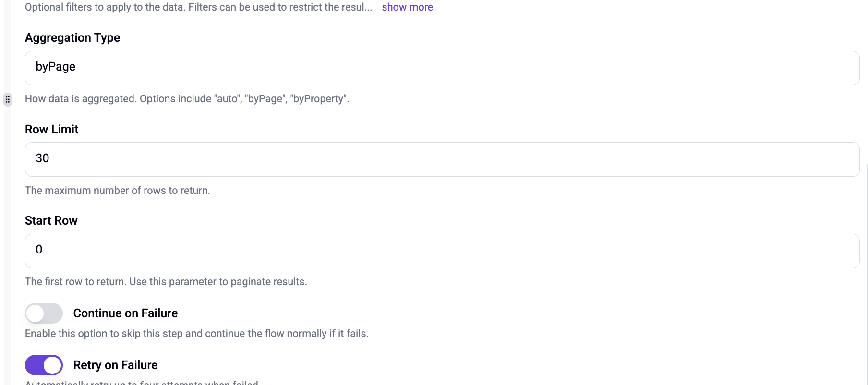The width and height of the screenshot is (868, 385).
Task: Click the skip this step description
Action: coord(197,334)
